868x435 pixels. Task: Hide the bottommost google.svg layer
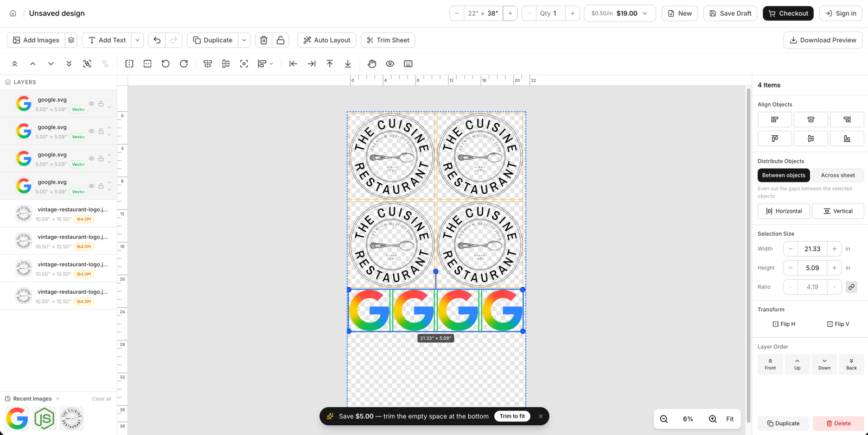tap(92, 186)
